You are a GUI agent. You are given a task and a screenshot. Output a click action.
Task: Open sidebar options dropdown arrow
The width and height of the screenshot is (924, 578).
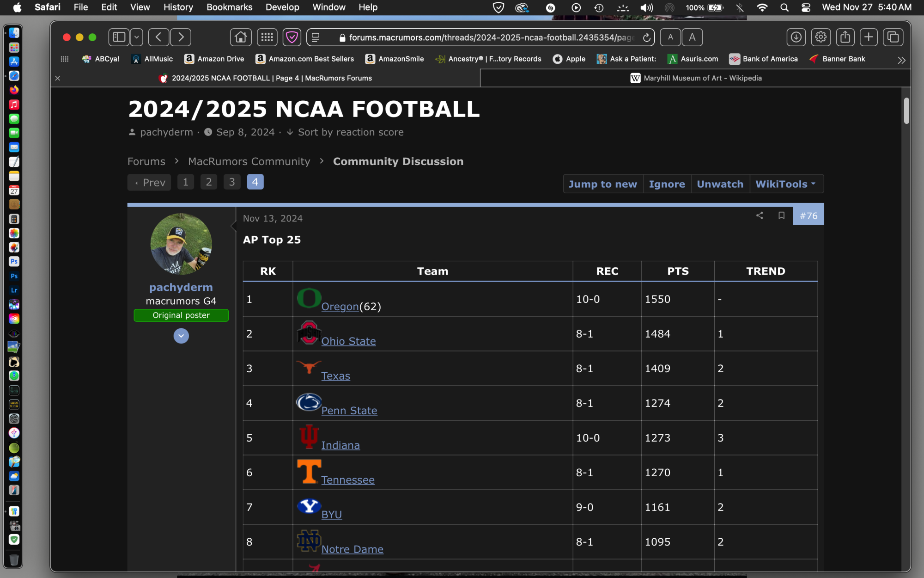(x=137, y=37)
